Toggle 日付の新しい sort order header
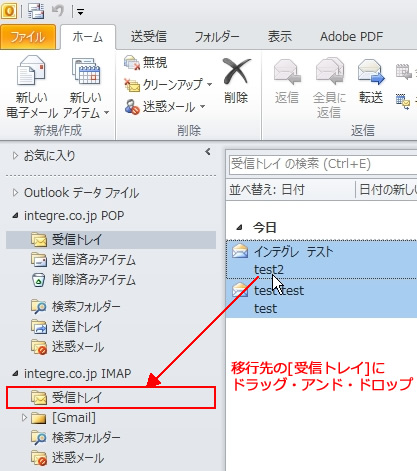The width and height of the screenshot is (417, 471). [387, 190]
